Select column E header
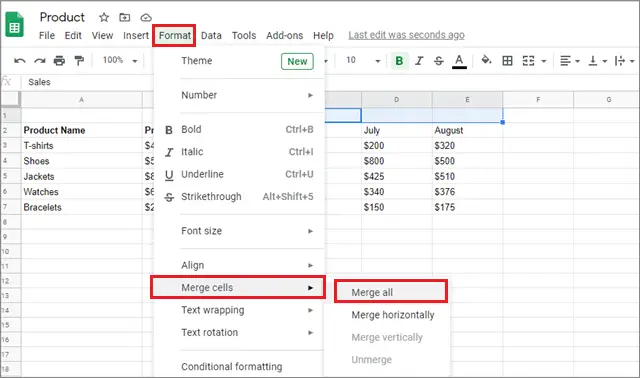 click(467, 100)
